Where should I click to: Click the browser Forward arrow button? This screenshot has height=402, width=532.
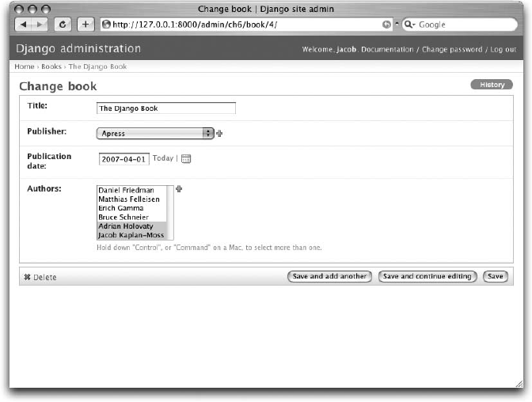40,25
